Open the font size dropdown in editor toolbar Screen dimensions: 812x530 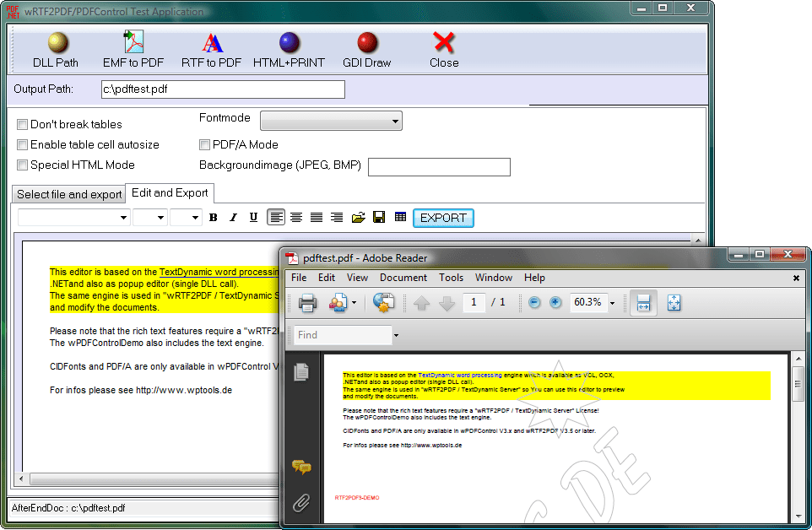tap(160, 218)
